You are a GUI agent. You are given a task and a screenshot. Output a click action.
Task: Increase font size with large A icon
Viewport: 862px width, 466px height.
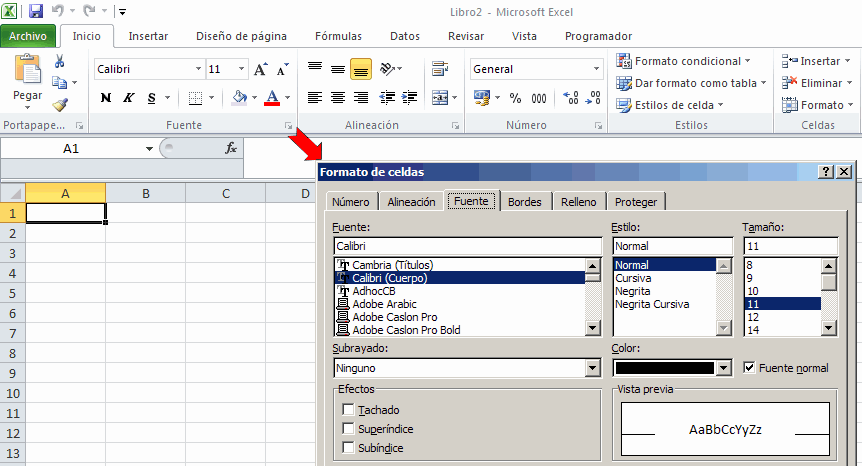click(261, 69)
